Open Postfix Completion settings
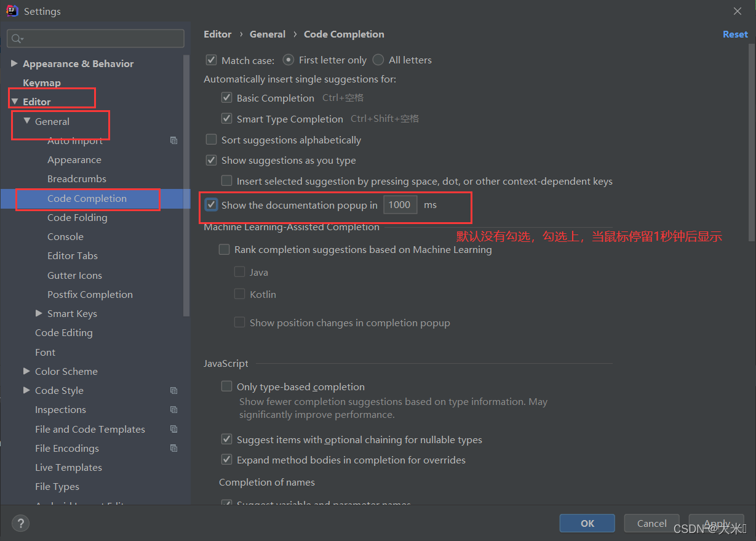 [x=90, y=294]
